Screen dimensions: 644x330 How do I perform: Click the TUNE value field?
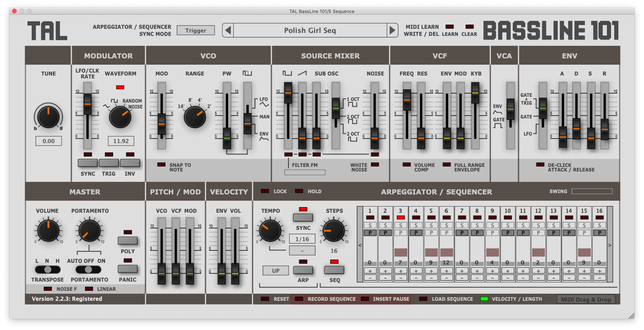tap(48, 141)
